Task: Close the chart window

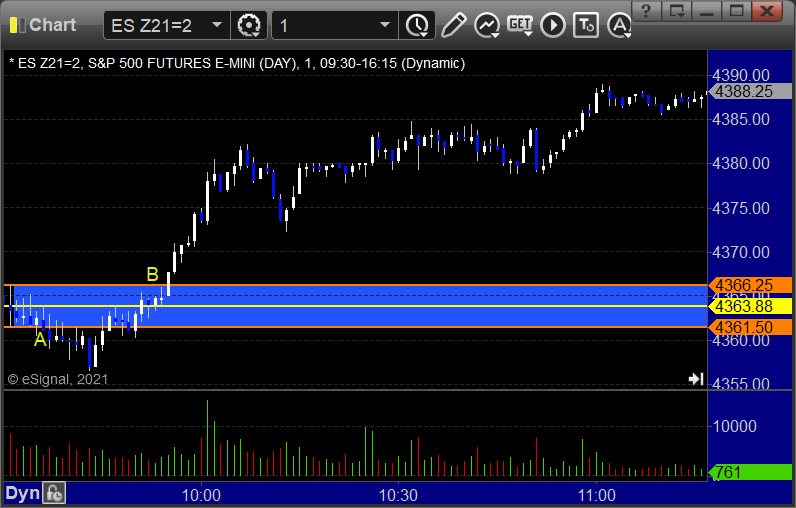Action: point(767,10)
